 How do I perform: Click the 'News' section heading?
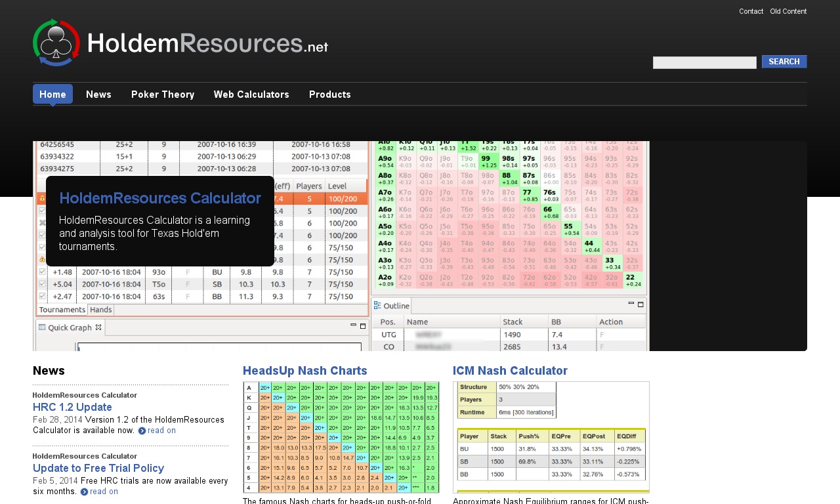coord(49,371)
